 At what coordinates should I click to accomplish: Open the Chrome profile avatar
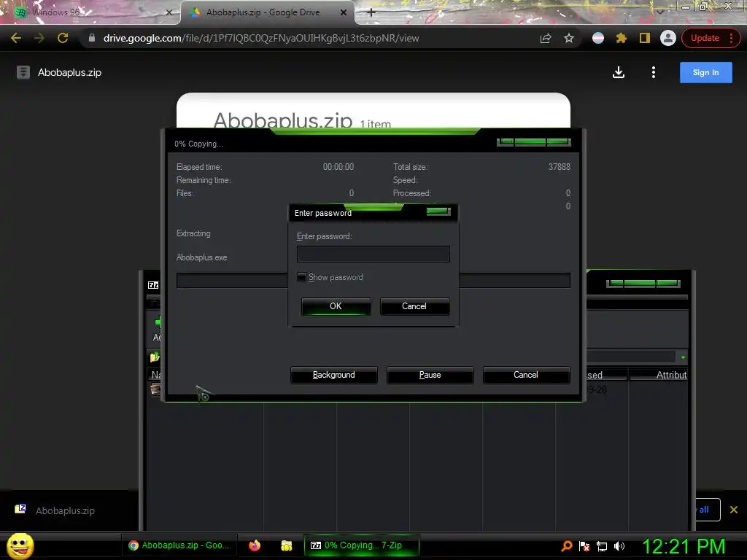click(668, 38)
